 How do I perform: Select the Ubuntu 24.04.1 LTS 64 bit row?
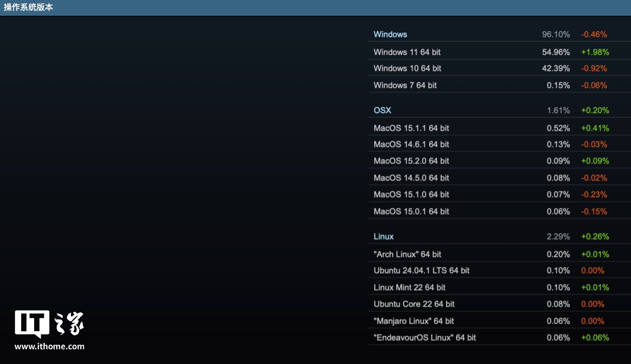(500, 270)
